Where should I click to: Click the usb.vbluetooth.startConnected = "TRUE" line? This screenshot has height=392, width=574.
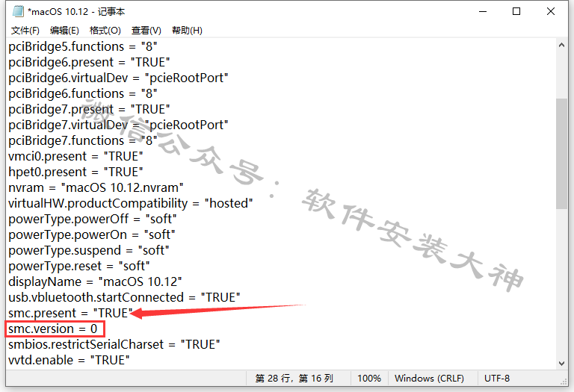(125, 298)
